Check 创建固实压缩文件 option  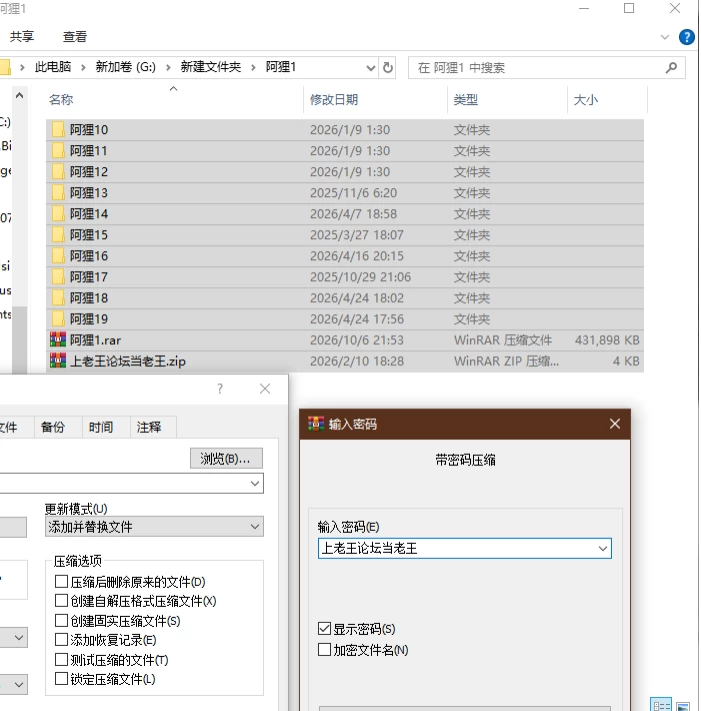coord(61,620)
